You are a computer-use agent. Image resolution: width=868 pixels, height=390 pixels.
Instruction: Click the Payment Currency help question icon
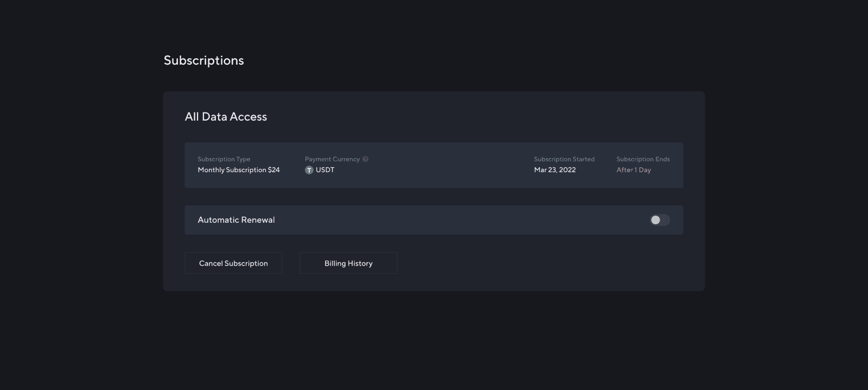coord(365,159)
